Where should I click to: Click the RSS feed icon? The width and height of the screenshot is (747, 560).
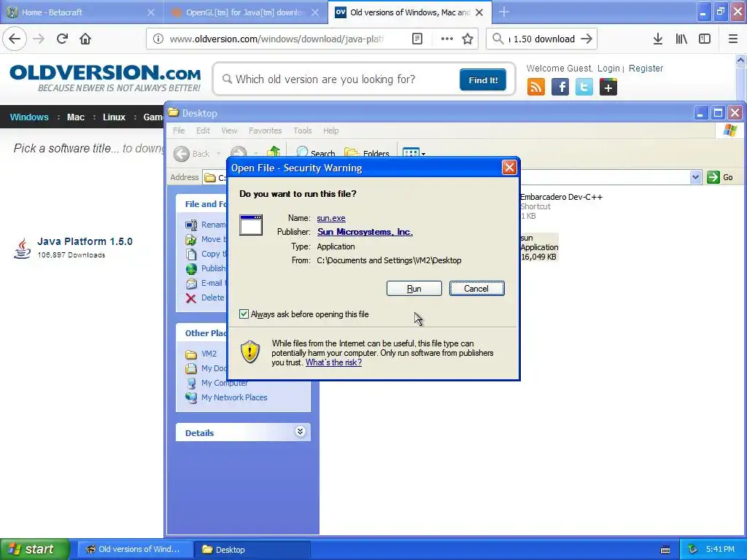coord(536,87)
